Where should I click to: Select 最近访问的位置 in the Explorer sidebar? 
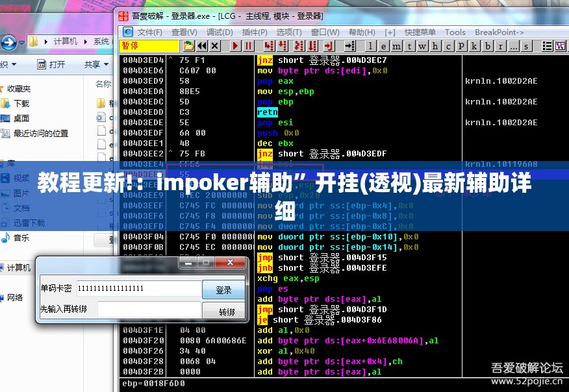[x=41, y=134]
